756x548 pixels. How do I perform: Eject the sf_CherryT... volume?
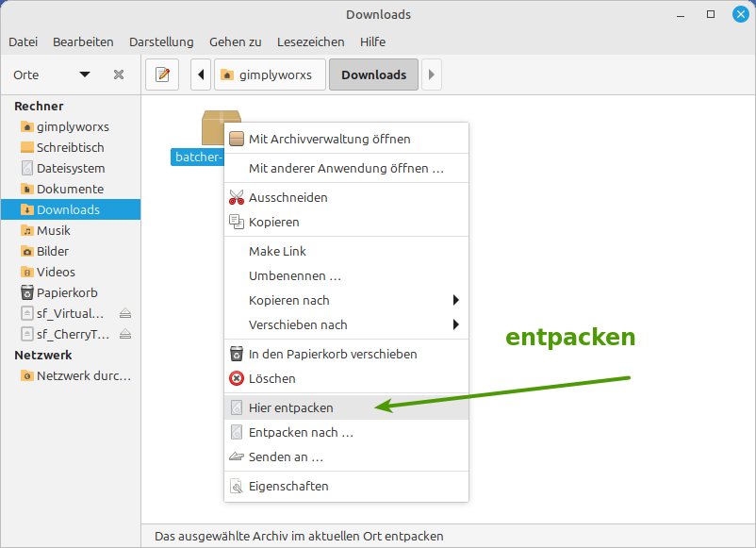[125, 334]
